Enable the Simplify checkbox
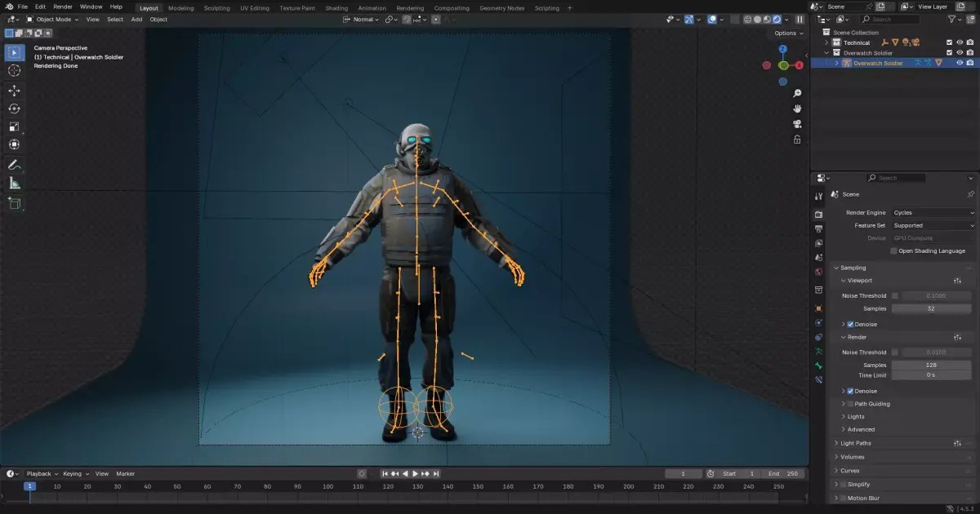980x514 pixels. click(x=843, y=485)
